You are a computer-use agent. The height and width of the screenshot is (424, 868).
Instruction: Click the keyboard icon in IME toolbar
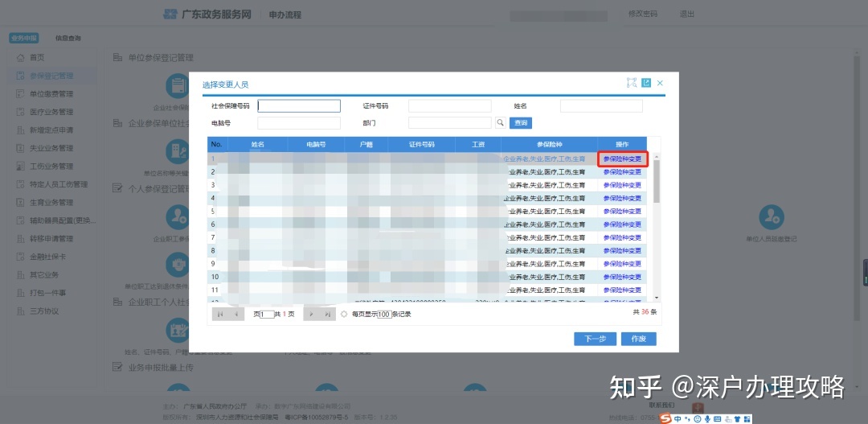coord(718,418)
